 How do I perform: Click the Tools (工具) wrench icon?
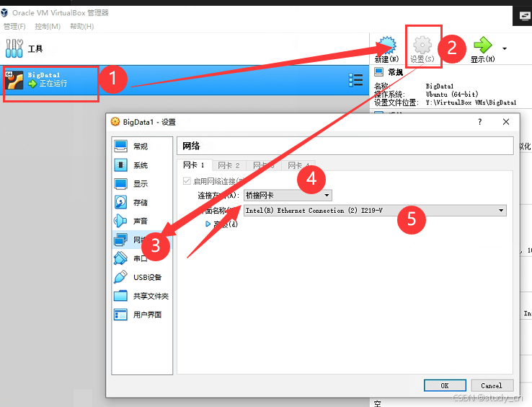tap(14, 48)
